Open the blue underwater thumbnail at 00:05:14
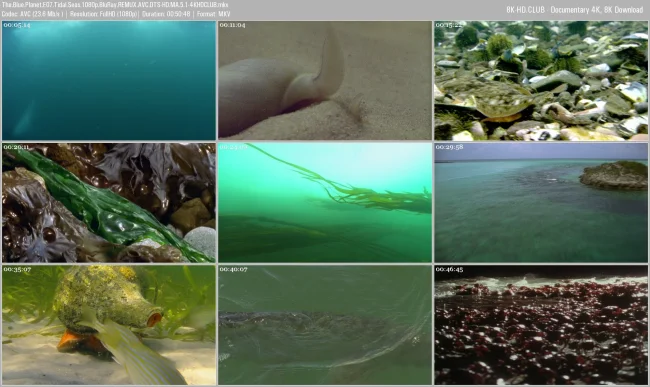This screenshot has height=387, width=650. coord(109,80)
